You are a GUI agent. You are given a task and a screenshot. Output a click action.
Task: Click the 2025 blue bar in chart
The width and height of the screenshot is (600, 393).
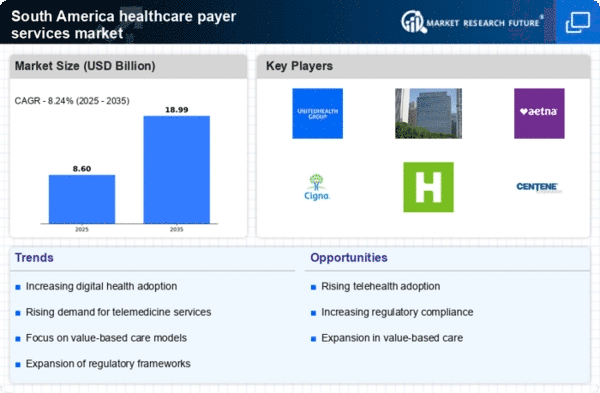[82, 199]
